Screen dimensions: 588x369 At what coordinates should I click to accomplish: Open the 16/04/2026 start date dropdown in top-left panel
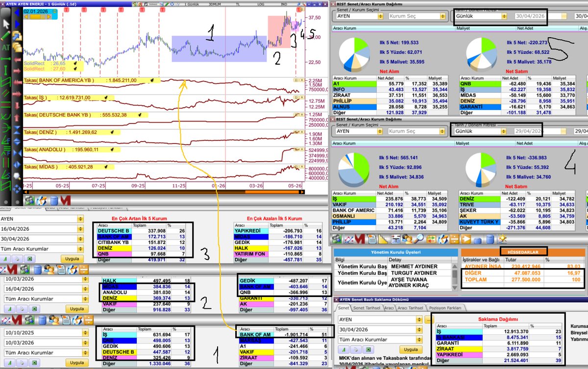(x=80, y=229)
